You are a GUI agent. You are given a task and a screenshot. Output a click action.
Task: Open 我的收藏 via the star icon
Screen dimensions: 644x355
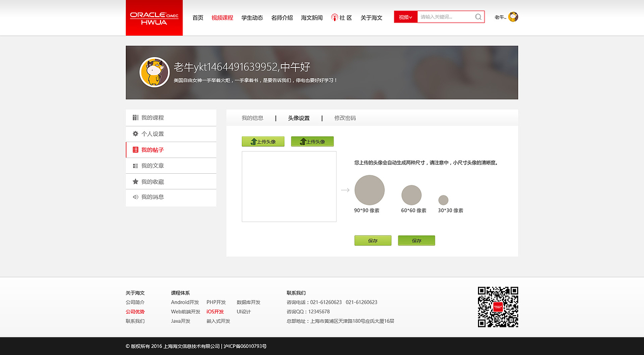point(135,181)
